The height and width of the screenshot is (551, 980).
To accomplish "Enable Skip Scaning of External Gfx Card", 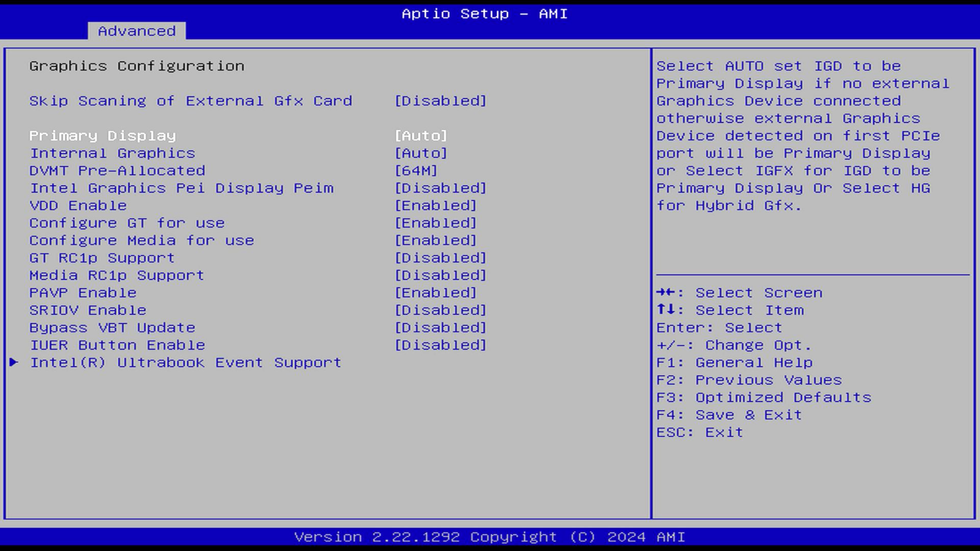I will (190, 100).
